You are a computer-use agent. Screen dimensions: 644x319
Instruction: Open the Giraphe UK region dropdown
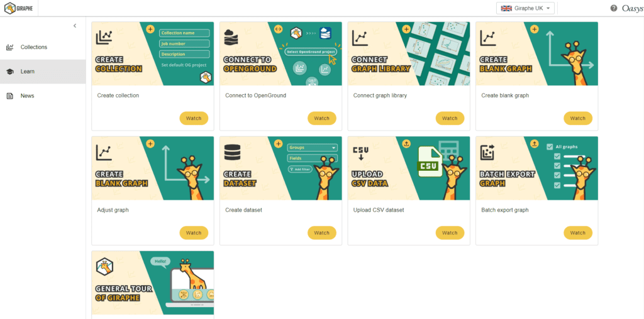click(x=525, y=8)
